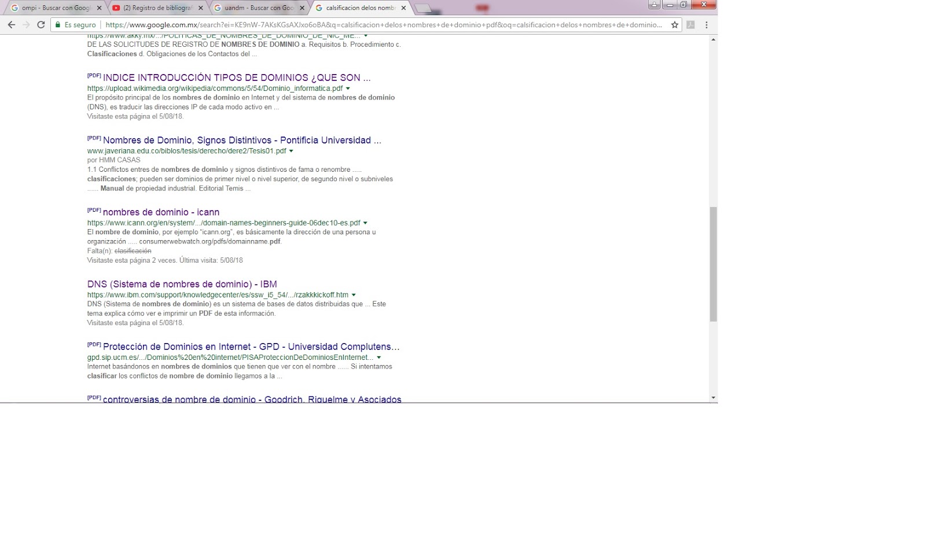Open the Chrome three-dot menu
The width and height of the screenshot is (926, 560).
[x=707, y=25]
